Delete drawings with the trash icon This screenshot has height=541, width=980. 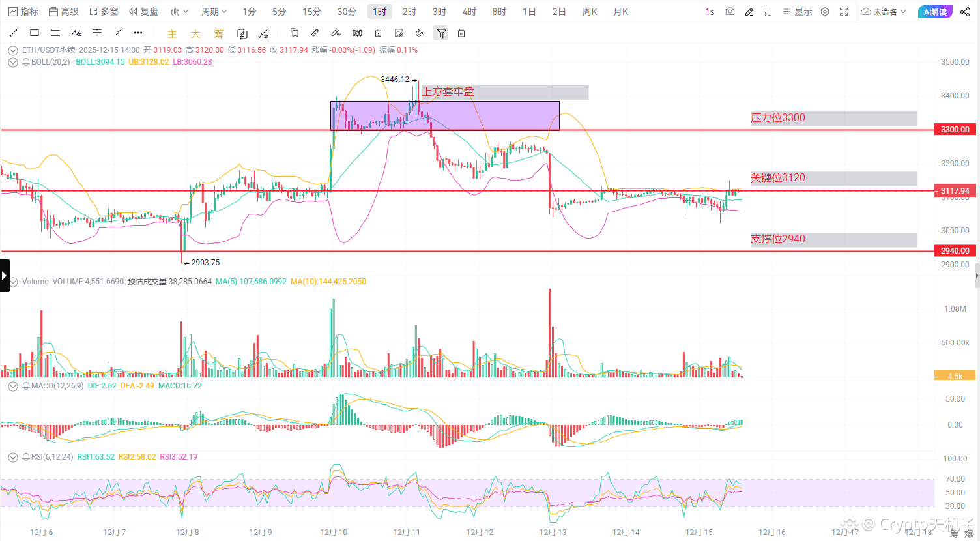[461, 33]
